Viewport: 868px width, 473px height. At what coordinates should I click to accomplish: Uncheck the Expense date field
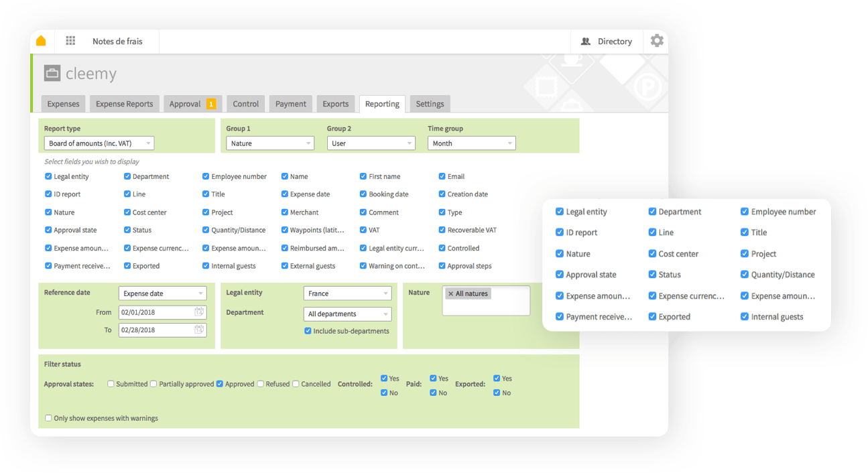pyautogui.click(x=285, y=194)
